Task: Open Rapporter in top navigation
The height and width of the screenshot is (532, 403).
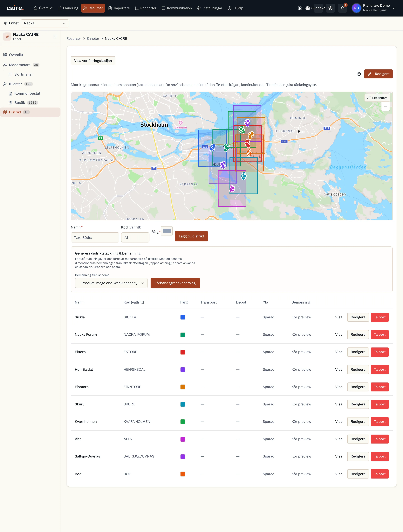Action: pos(146,8)
